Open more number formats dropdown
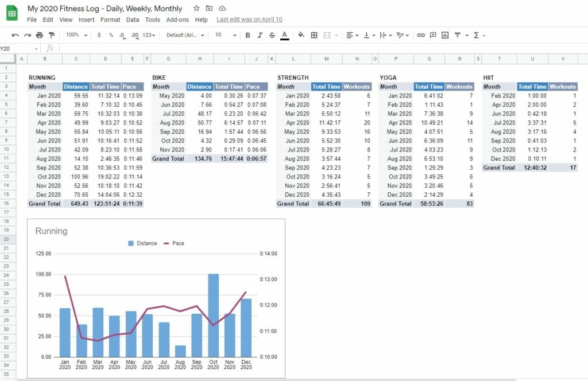 pos(149,35)
